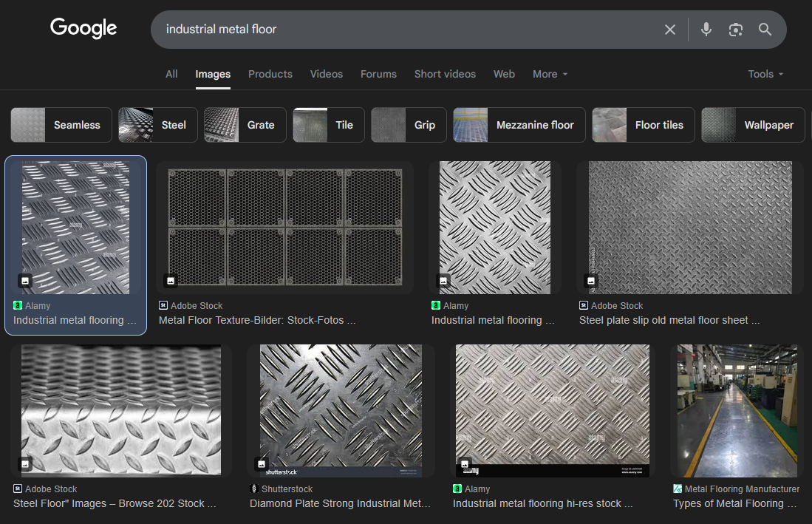Screen dimensions: 812x524
Task: Click the Alamy favicon under the first result
Action: pos(18,305)
